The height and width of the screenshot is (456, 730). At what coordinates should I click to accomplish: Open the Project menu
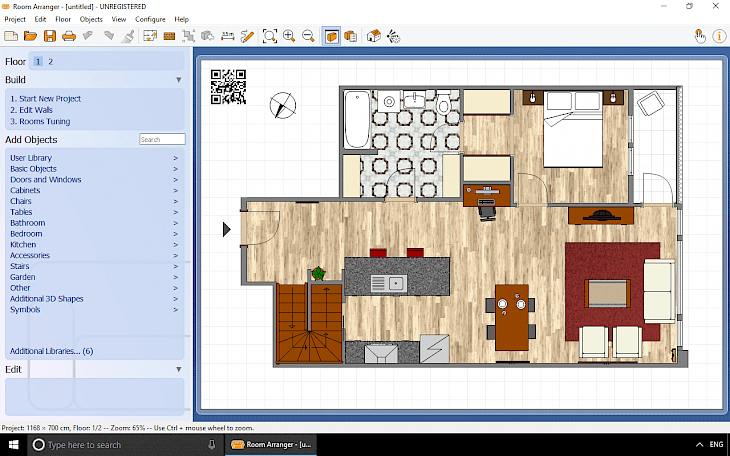(x=15, y=19)
